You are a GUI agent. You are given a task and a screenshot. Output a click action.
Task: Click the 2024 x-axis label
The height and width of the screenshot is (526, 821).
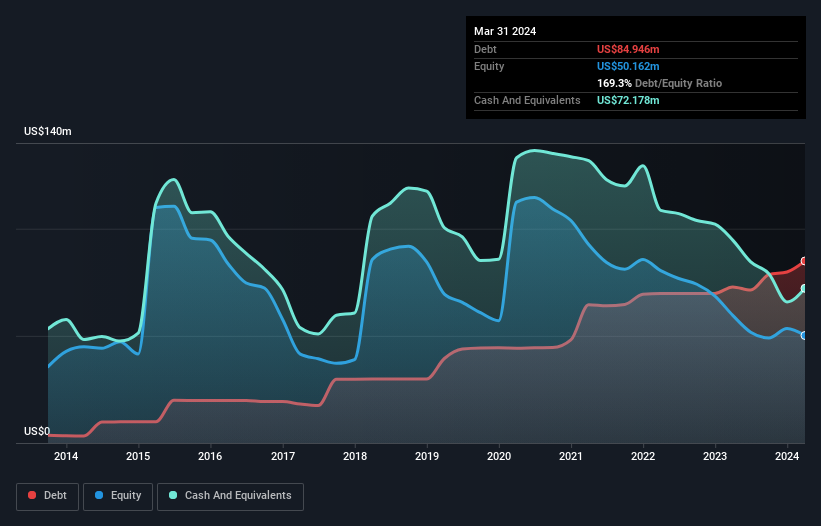787,456
